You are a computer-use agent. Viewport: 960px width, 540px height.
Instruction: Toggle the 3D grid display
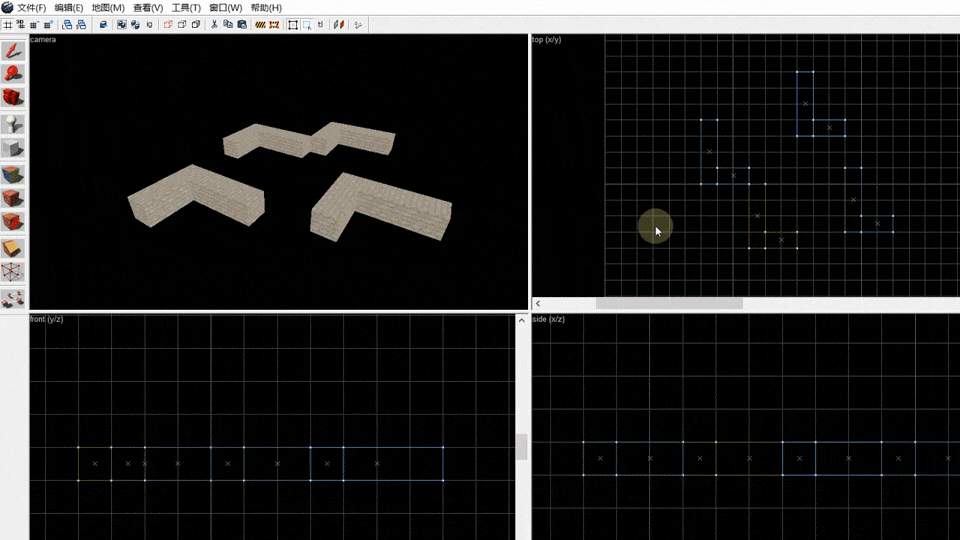point(21,24)
